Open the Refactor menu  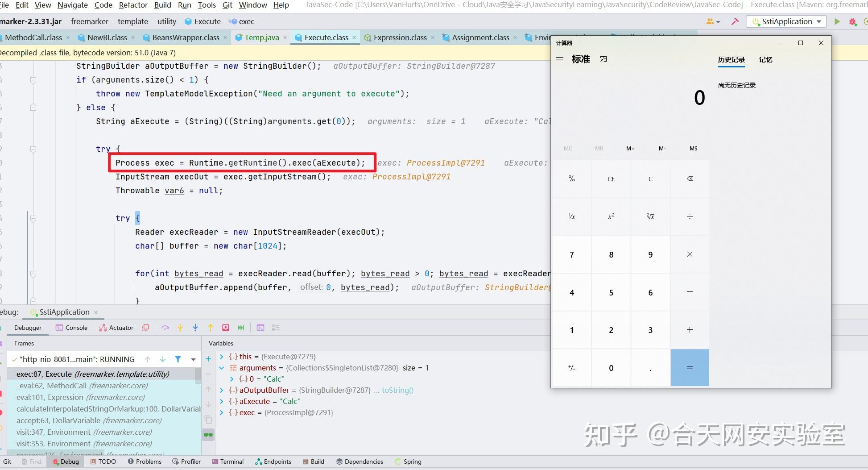pos(132,5)
